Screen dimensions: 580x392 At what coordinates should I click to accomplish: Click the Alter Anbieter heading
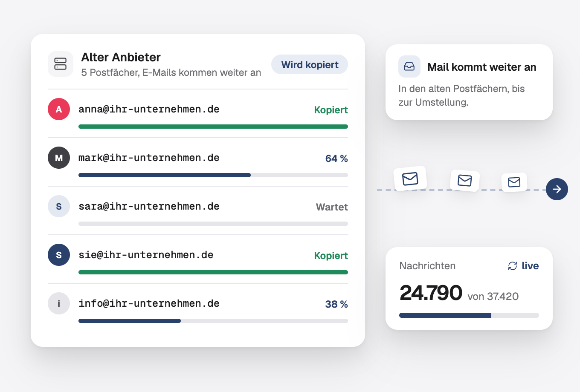tap(121, 57)
